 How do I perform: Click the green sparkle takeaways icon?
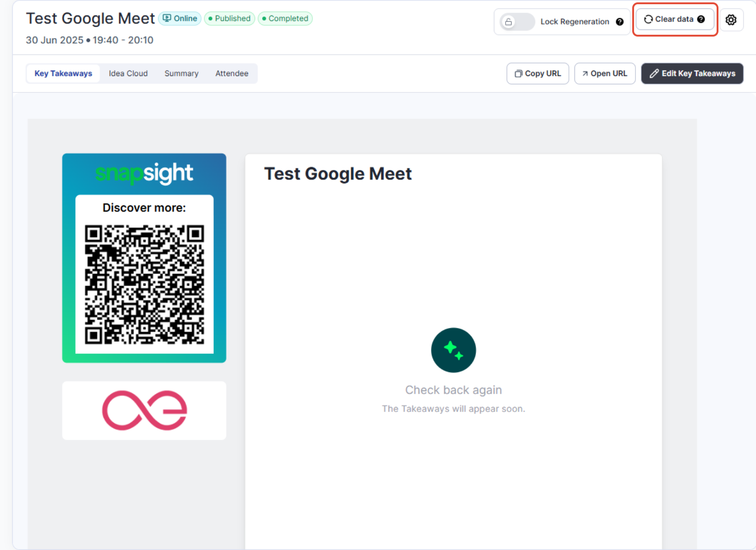pos(453,350)
